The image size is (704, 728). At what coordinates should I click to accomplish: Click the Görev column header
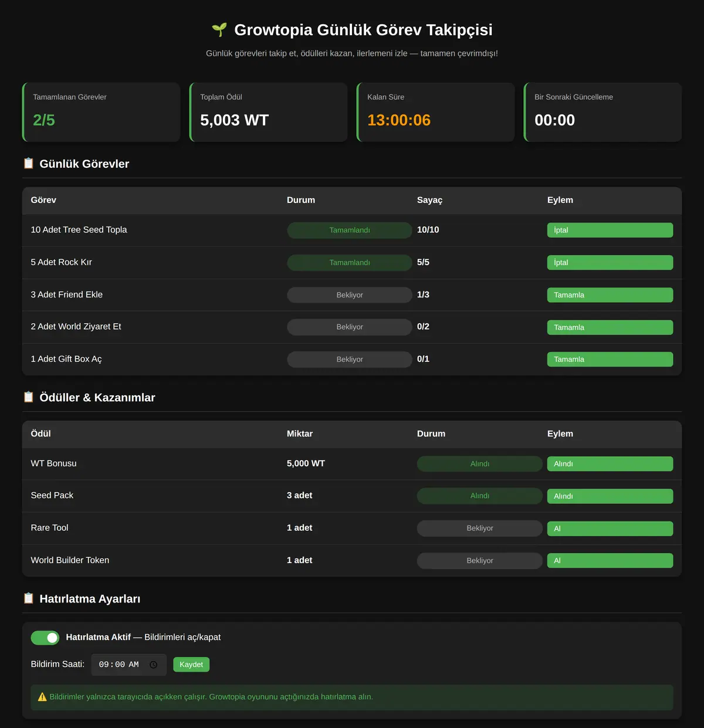[43, 200]
